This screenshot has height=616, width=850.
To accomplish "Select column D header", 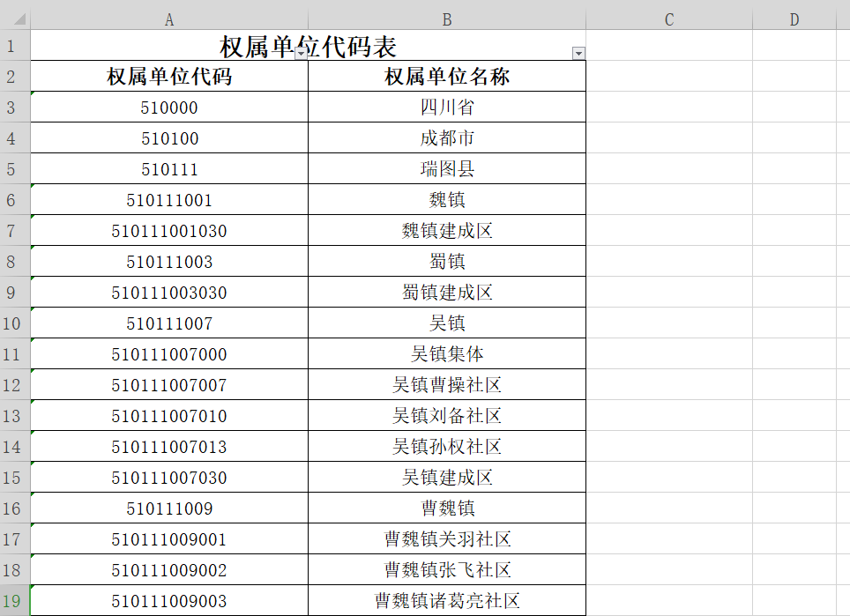I will pyautogui.click(x=794, y=19).
